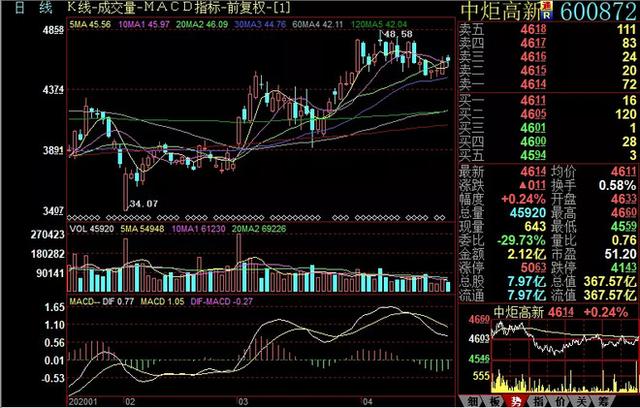Open the 筹 tab

point(603,401)
